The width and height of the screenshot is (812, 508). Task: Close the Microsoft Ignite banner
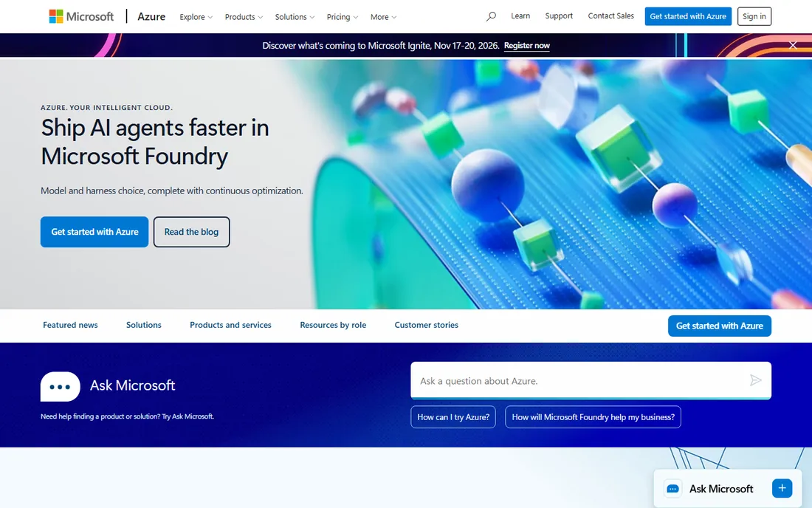tap(792, 45)
